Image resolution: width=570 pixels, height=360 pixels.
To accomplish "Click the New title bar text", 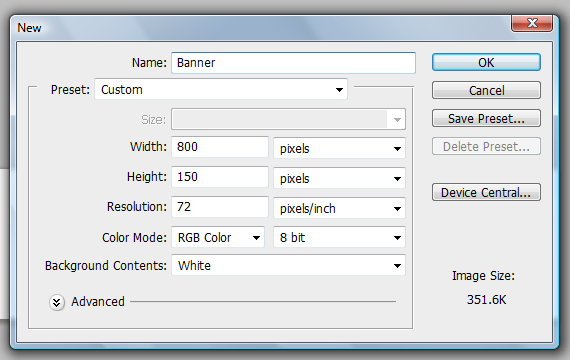I will click(29, 28).
